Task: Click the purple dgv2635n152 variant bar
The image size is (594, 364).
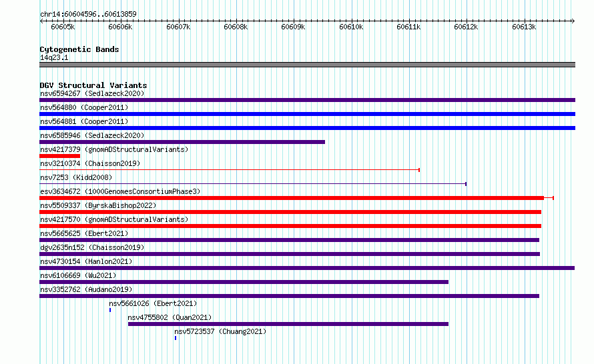Action: coord(290,254)
